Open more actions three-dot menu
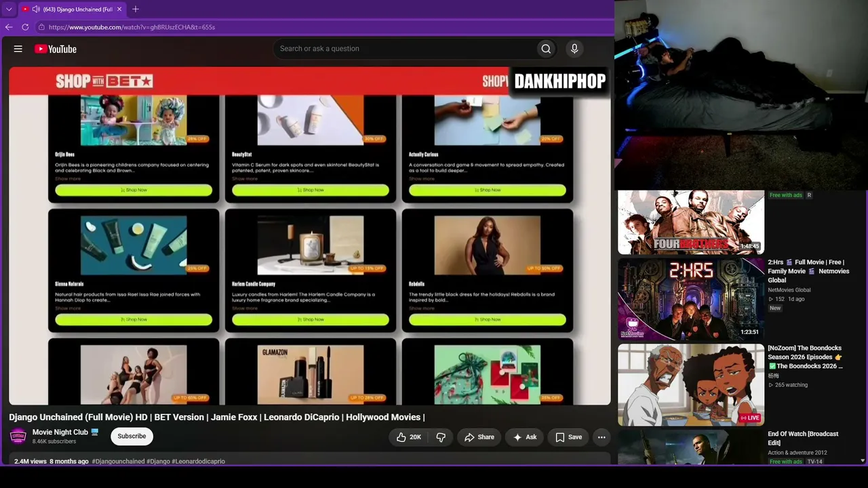 601,437
